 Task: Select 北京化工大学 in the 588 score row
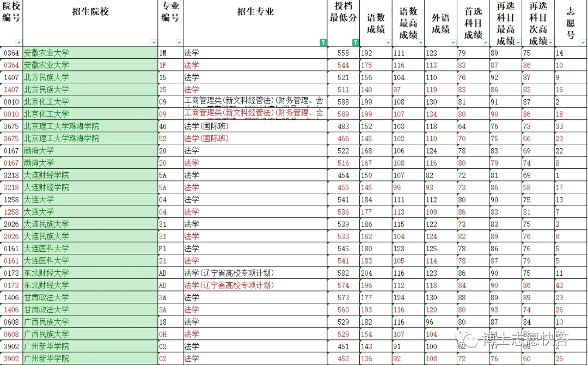pyautogui.click(x=90, y=102)
